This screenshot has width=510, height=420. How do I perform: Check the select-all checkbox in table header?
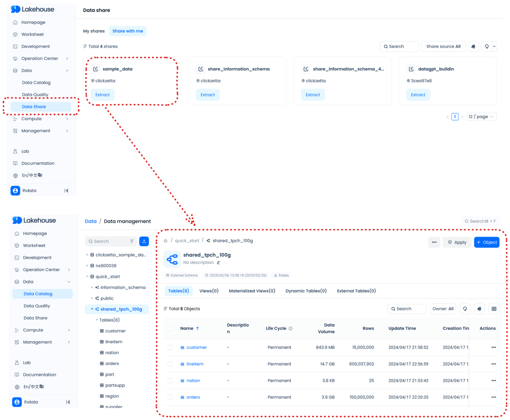click(170, 328)
